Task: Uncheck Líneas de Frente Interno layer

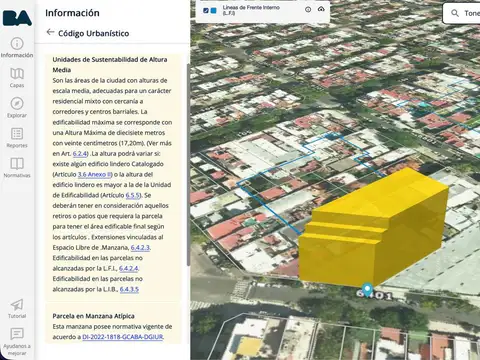Action: (206, 10)
